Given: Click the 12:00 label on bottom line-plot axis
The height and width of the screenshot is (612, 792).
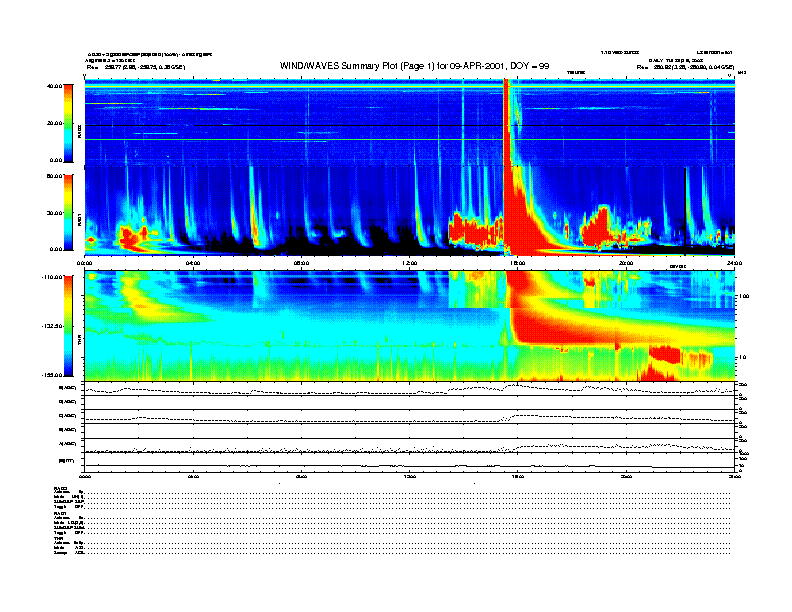Looking at the screenshot, I should tap(410, 476).
